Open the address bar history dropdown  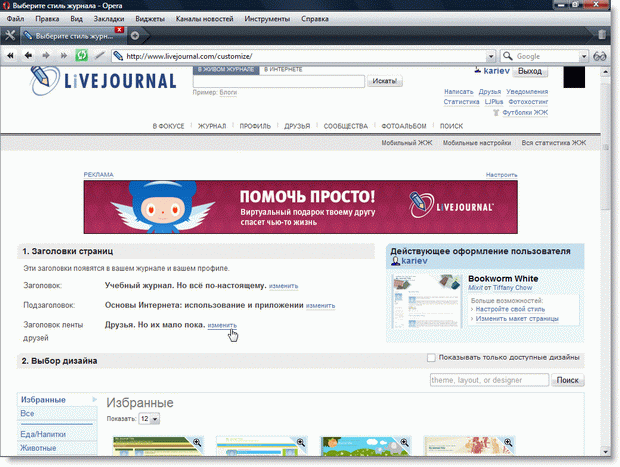pyautogui.click(x=490, y=56)
